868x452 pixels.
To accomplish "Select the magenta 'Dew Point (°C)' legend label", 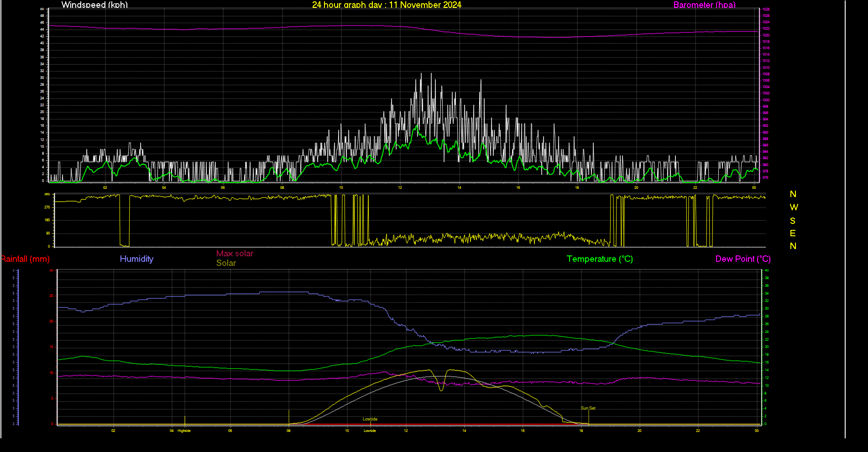I will 743,259.
